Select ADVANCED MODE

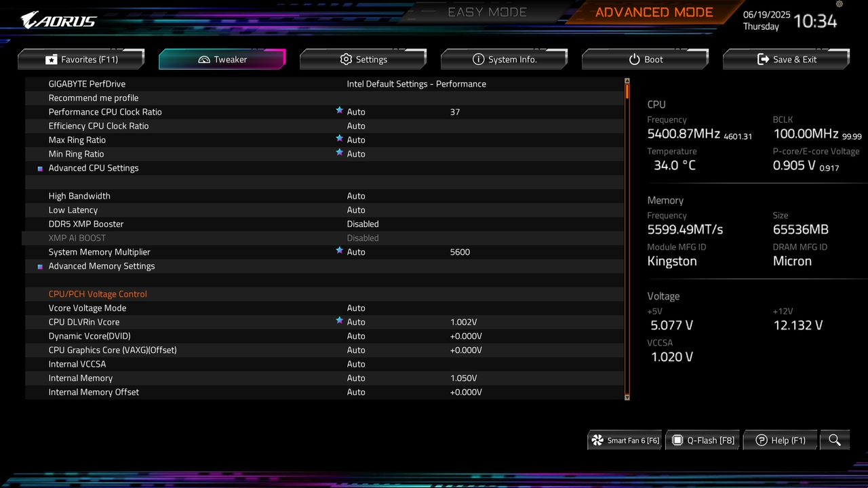(x=654, y=12)
